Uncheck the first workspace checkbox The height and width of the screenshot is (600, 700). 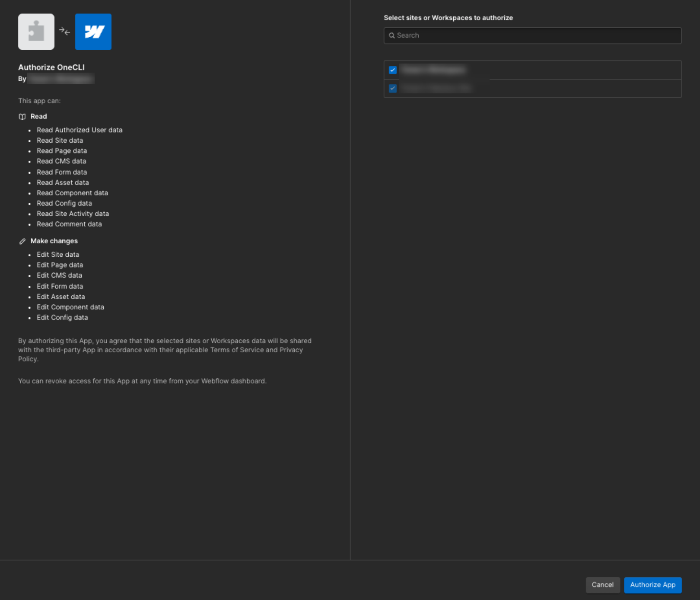[x=393, y=70]
